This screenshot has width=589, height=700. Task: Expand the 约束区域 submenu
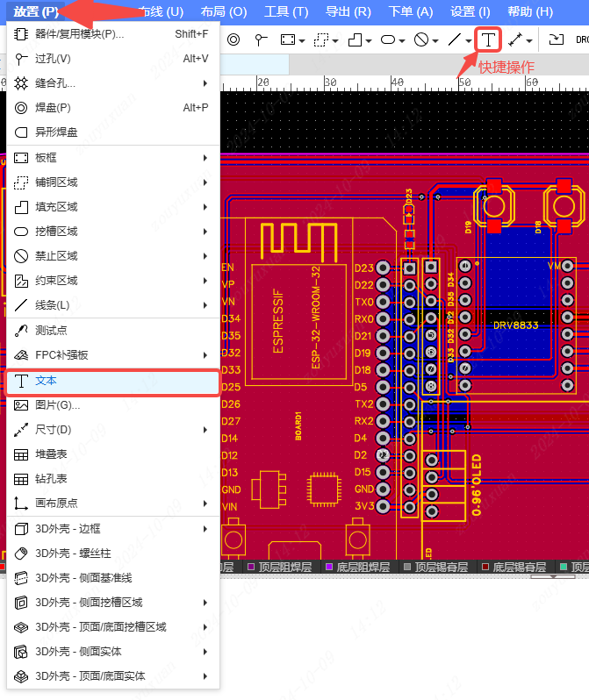pos(113,281)
